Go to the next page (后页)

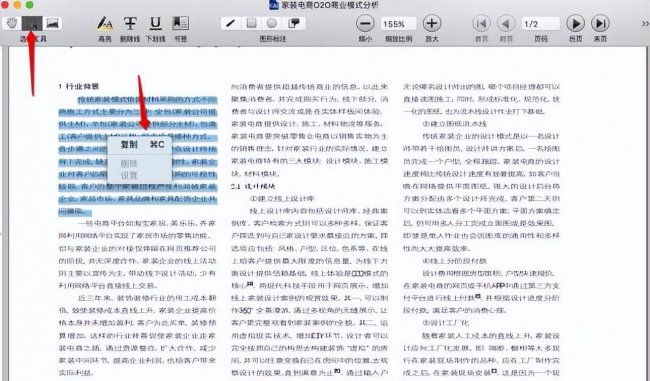(575, 24)
